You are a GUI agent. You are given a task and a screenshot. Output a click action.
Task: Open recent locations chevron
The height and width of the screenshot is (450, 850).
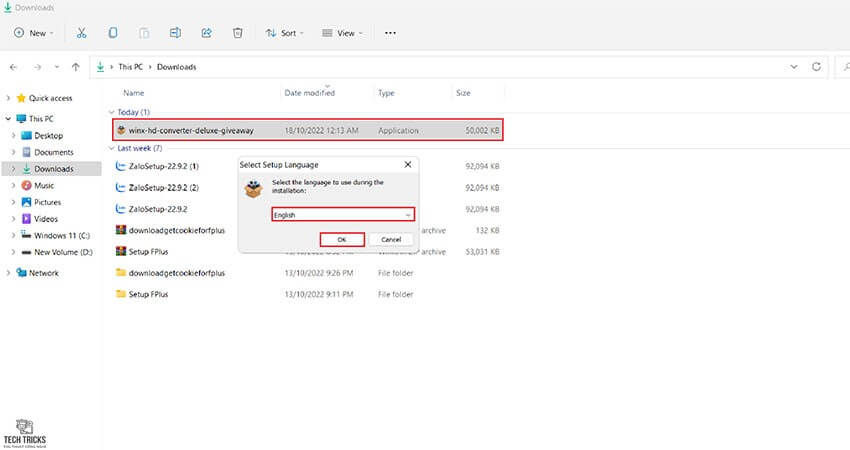click(x=57, y=67)
